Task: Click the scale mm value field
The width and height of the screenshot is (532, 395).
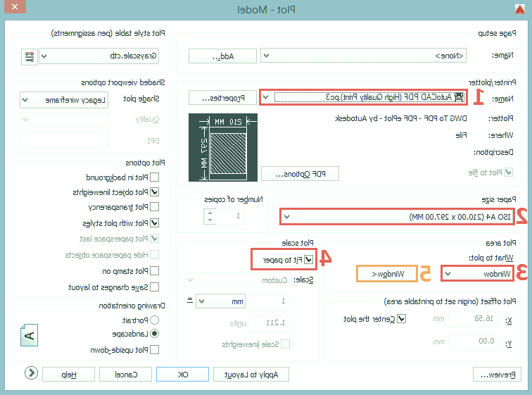Action: [x=268, y=301]
